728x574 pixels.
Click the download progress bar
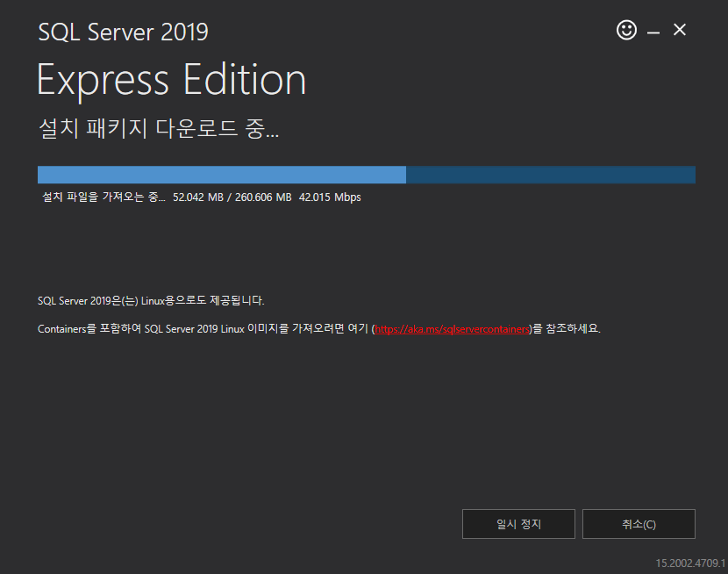tap(367, 175)
